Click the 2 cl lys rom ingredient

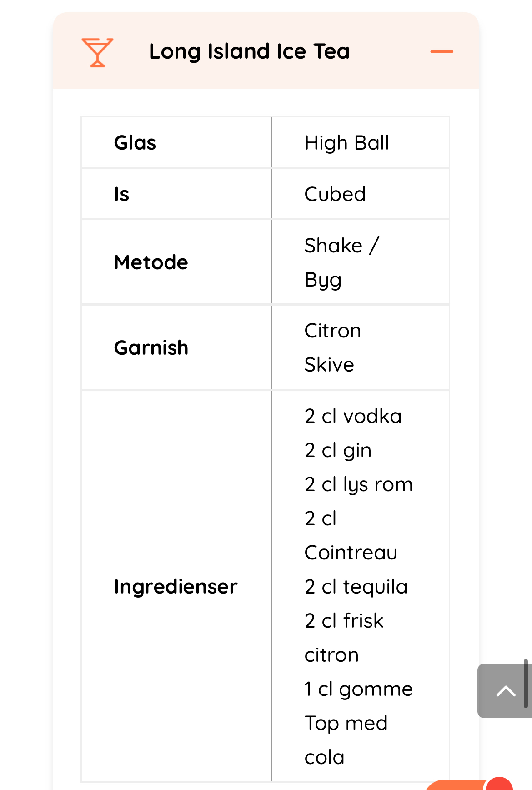358,484
